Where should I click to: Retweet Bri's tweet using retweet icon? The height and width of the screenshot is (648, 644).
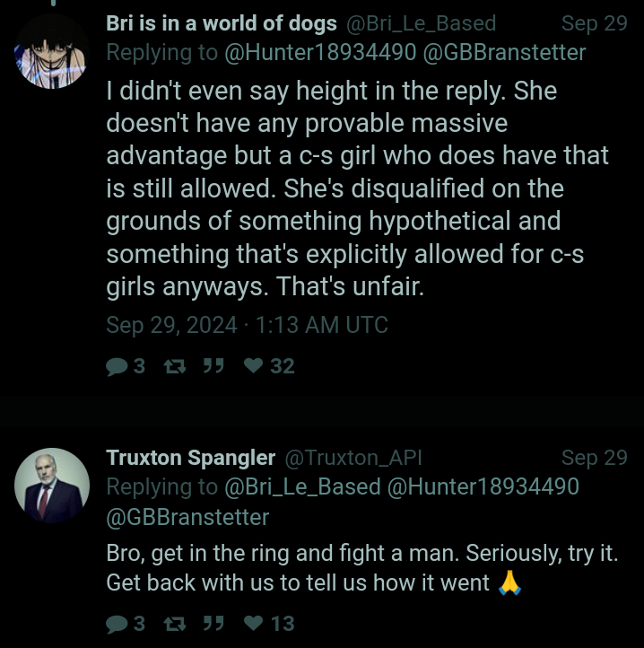(x=166, y=366)
